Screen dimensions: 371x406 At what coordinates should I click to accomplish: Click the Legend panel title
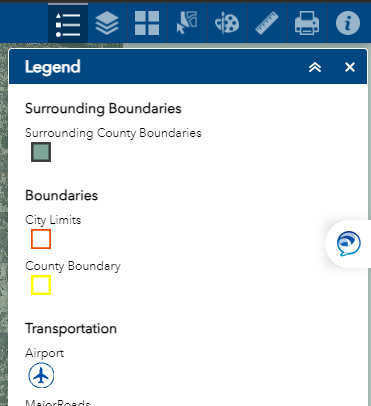coord(53,67)
